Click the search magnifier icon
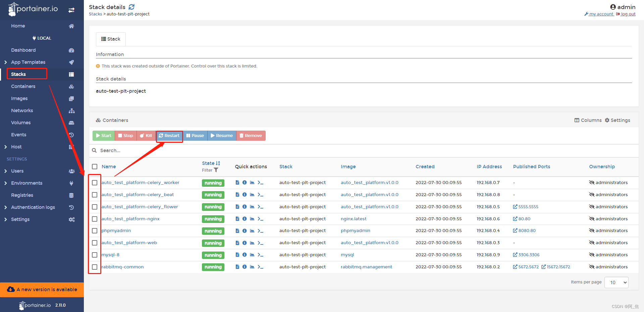The image size is (644, 312). tap(94, 150)
